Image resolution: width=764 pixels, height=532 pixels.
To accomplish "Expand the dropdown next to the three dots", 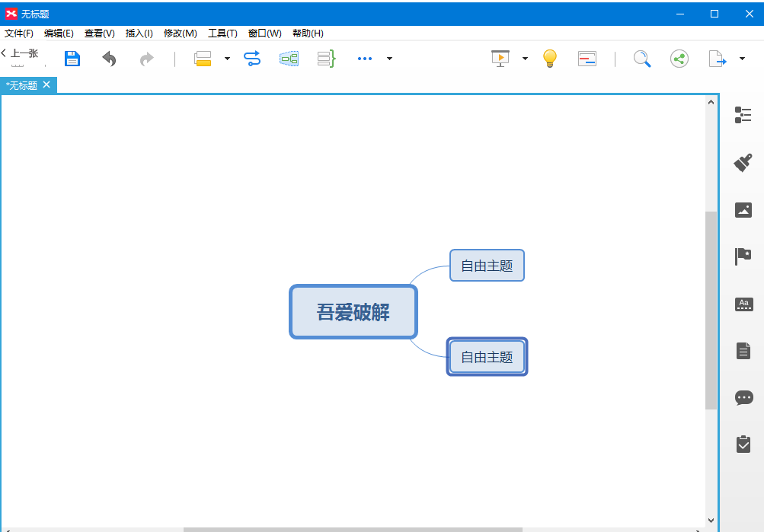I will [x=389, y=59].
